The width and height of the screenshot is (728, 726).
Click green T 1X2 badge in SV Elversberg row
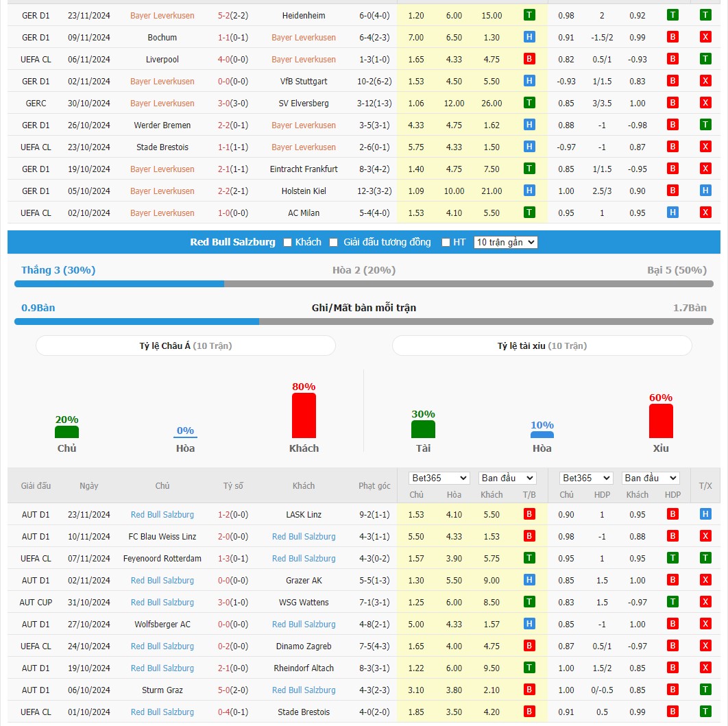(x=529, y=103)
